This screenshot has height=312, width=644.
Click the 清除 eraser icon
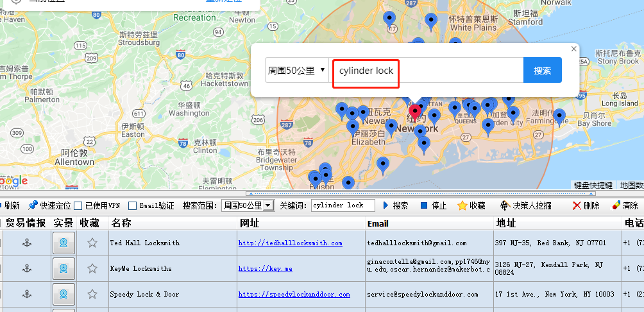tap(616, 205)
